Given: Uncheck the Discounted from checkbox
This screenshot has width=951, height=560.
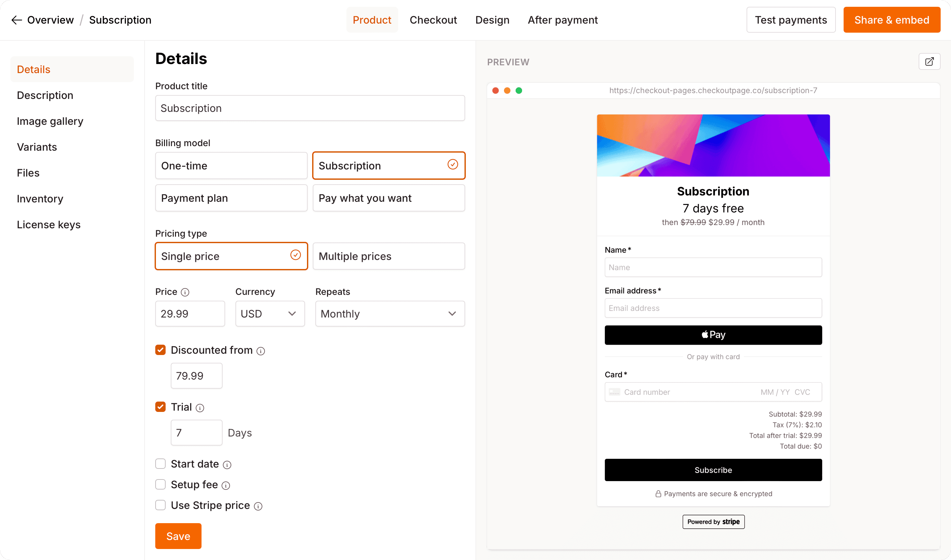Looking at the screenshot, I should click(x=160, y=350).
